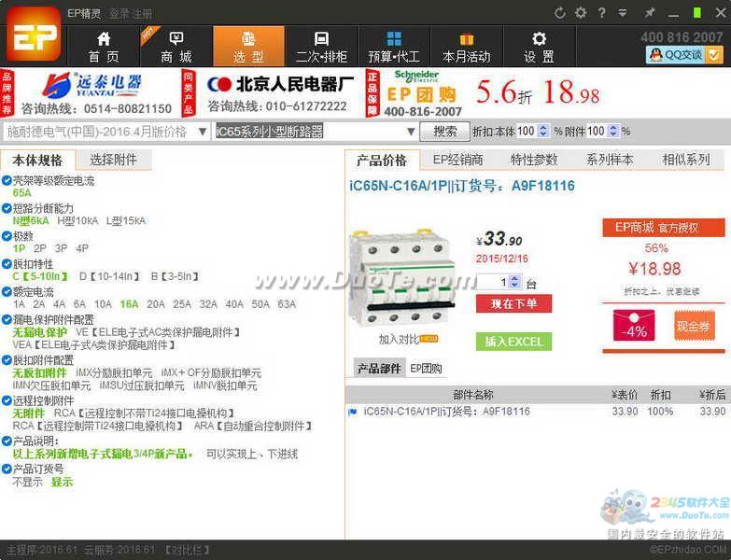The height and width of the screenshot is (560, 731).
Task: Switch to the 选择附件 tab
Action: click(113, 160)
